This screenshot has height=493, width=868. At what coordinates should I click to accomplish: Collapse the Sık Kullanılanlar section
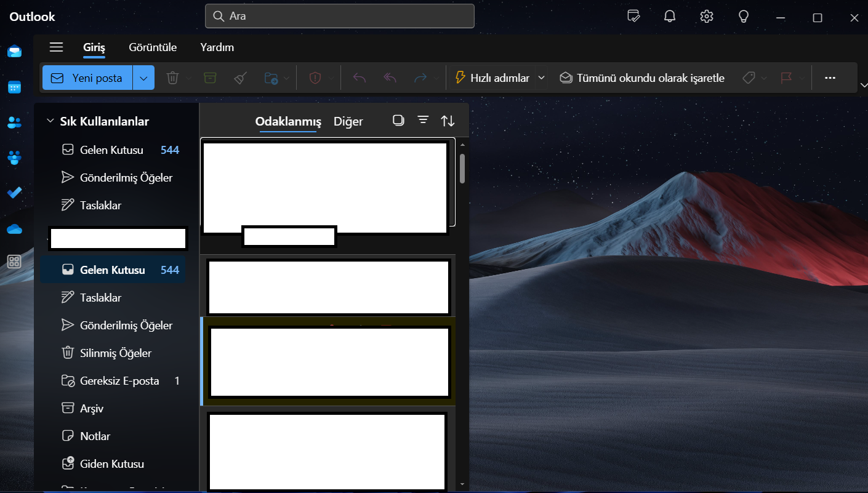coord(50,121)
